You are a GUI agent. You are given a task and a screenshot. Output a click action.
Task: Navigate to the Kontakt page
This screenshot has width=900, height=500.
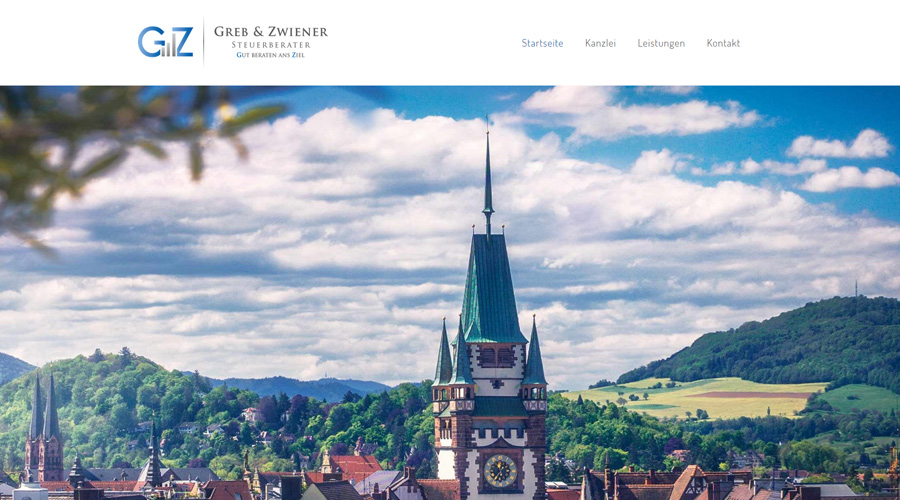pos(723,43)
